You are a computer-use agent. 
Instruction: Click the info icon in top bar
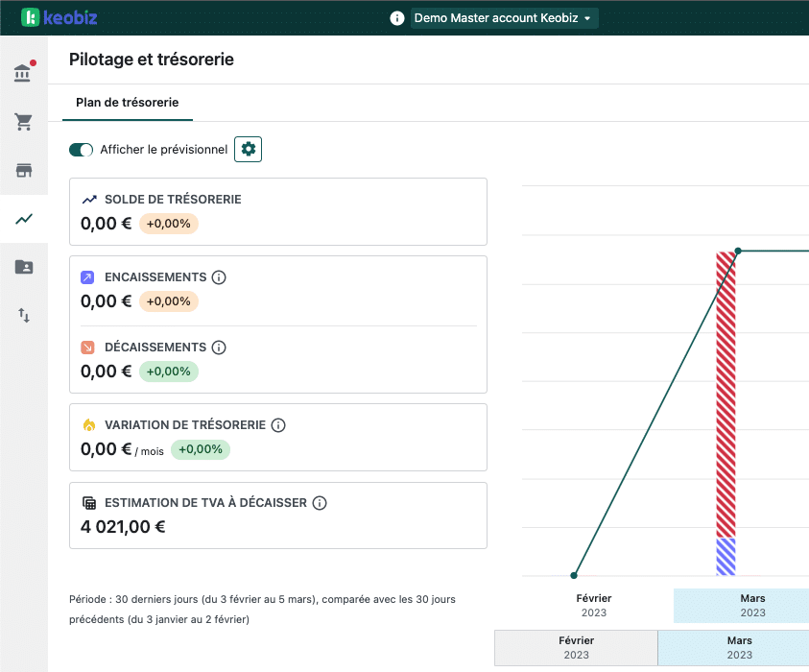pyautogui.click(x=397, y=18)
